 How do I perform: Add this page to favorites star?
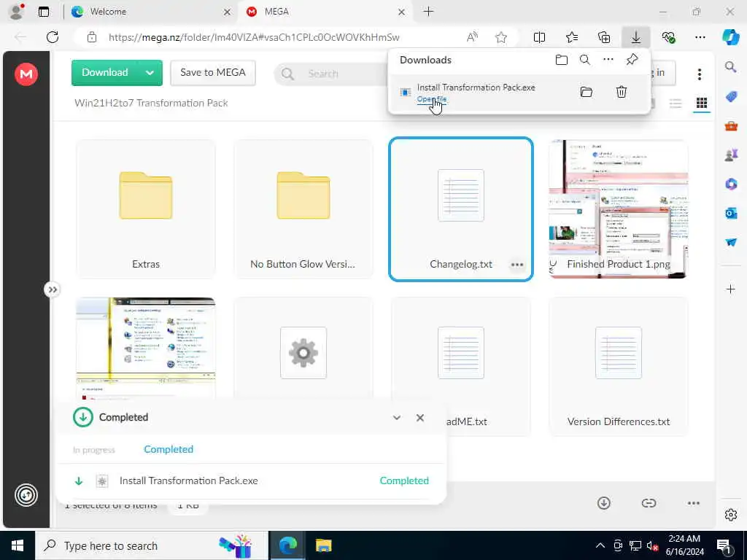point(500,37)
